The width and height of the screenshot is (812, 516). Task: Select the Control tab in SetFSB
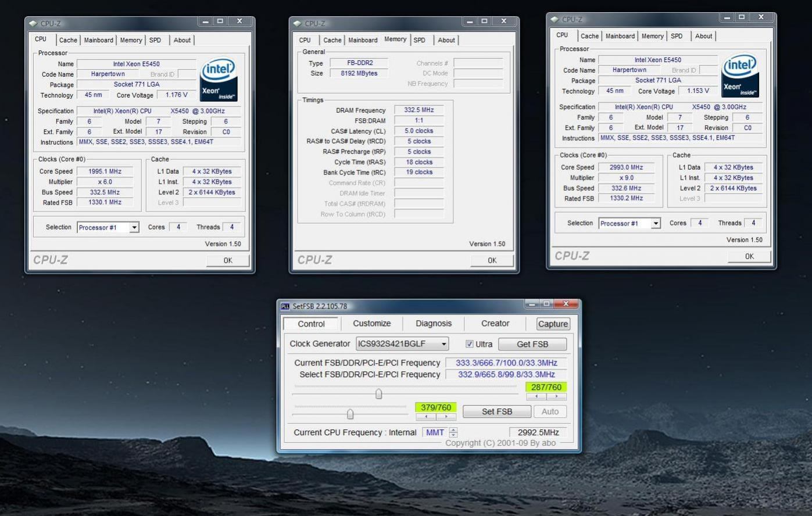[312, 324]
